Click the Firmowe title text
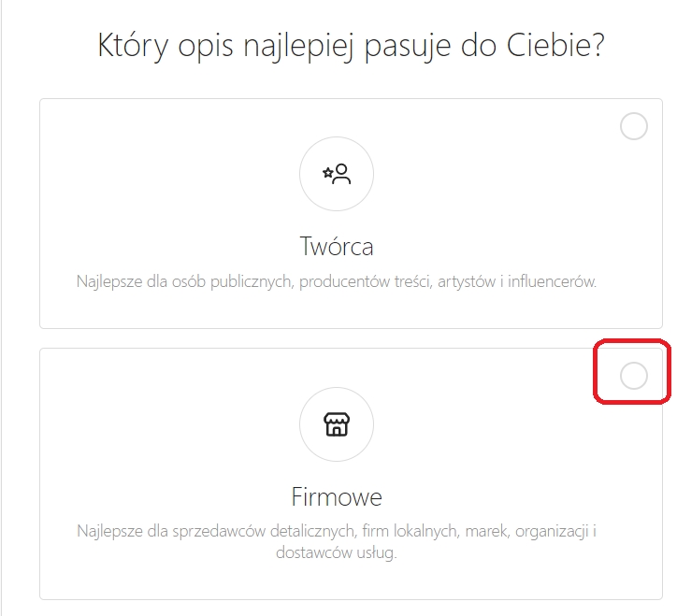Image resolution: width=677 pixels, height=616 pixels. (337, 495)
